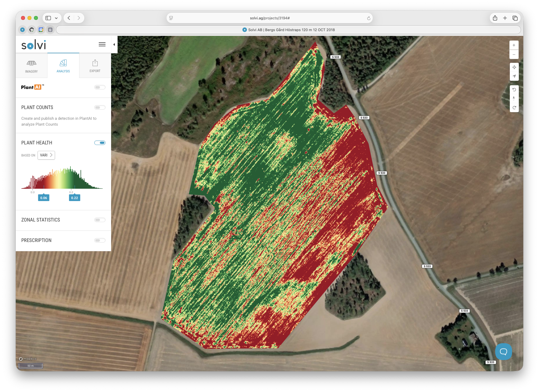Open the hamburger menu beside Solvi logo

click(102, 44)
